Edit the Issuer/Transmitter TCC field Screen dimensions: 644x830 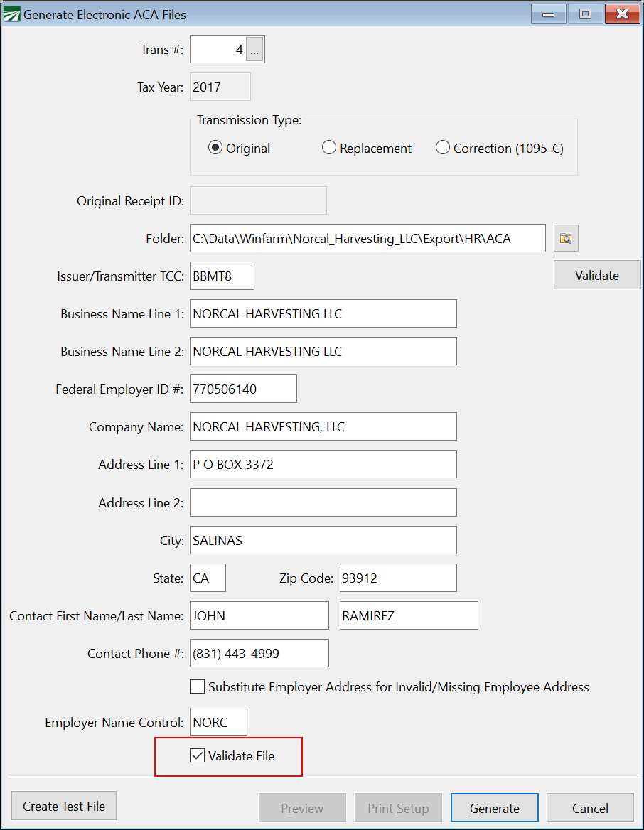[222, 276]
